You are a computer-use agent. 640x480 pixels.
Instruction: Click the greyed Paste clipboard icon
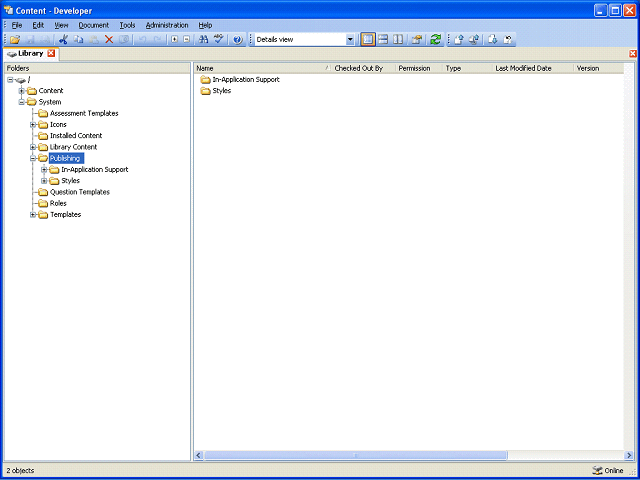(x=94, y=40)
